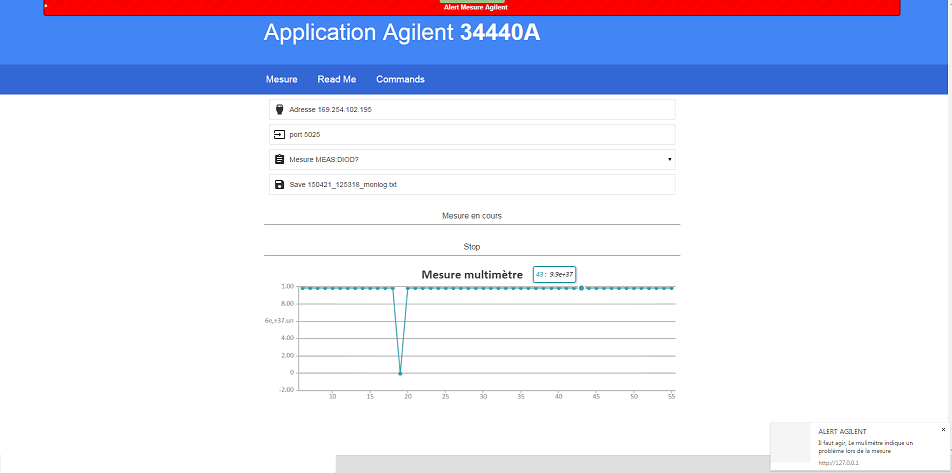This screenshot has height=473, width=952.
Task: Click the x-axis label 55
Action: click(x=671, y=396)
